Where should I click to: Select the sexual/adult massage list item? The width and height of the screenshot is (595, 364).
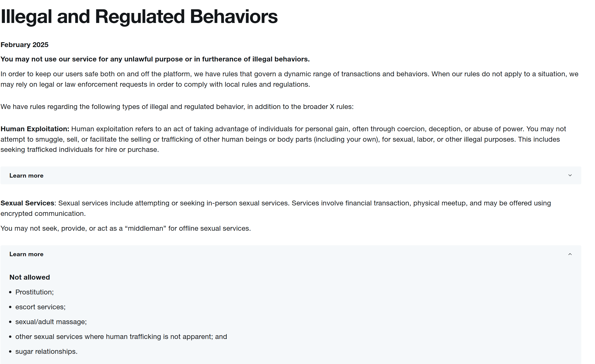(51, 322)
